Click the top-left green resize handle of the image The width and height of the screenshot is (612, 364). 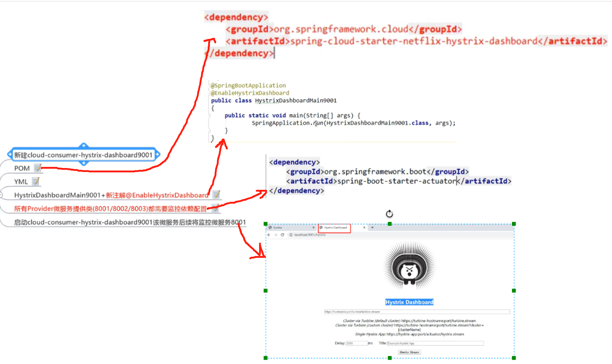(x=266, y=224)
